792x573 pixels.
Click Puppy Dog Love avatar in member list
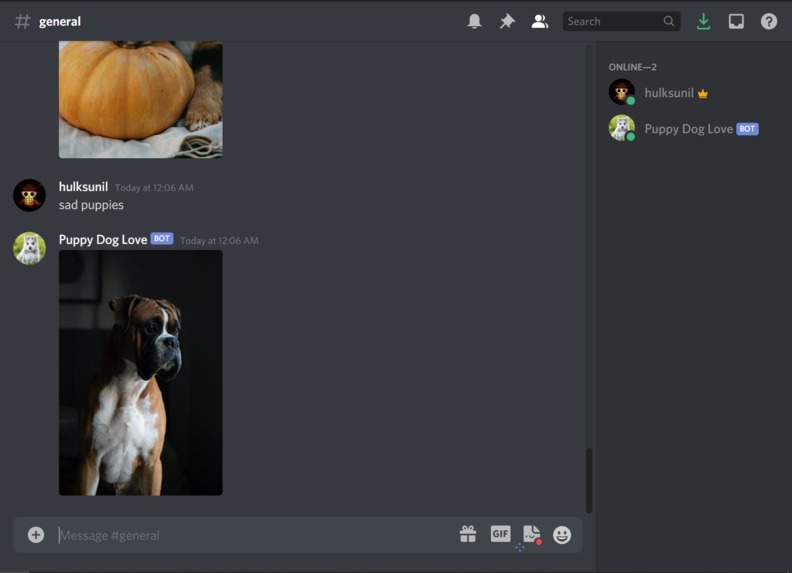click(622, 128)
